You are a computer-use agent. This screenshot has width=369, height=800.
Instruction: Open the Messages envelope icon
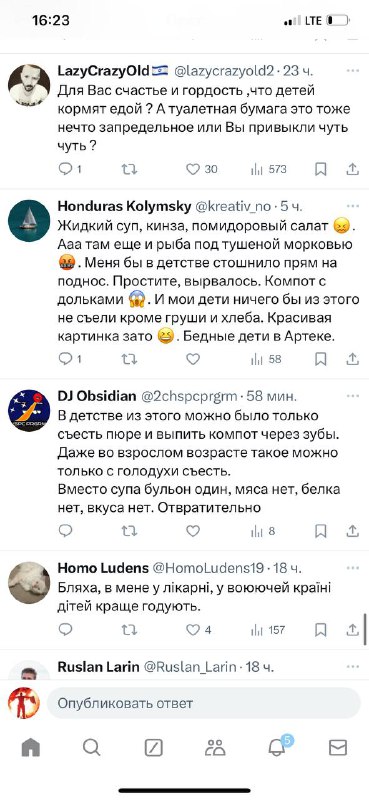(x=338, y=748)
